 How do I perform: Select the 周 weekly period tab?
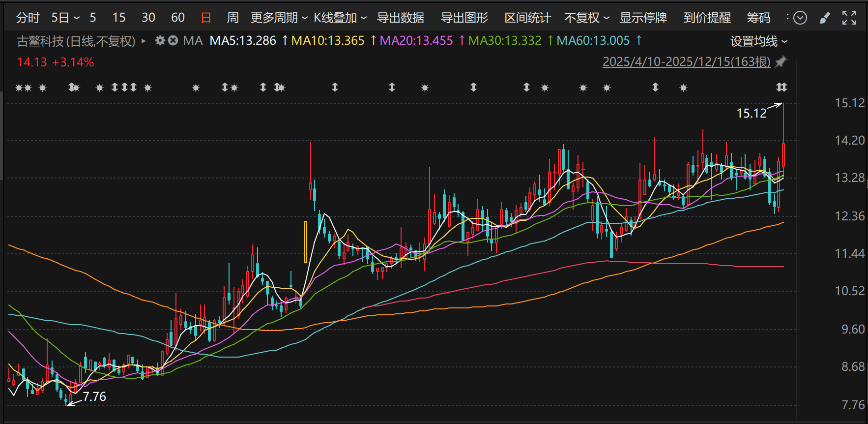pos(232,18)
